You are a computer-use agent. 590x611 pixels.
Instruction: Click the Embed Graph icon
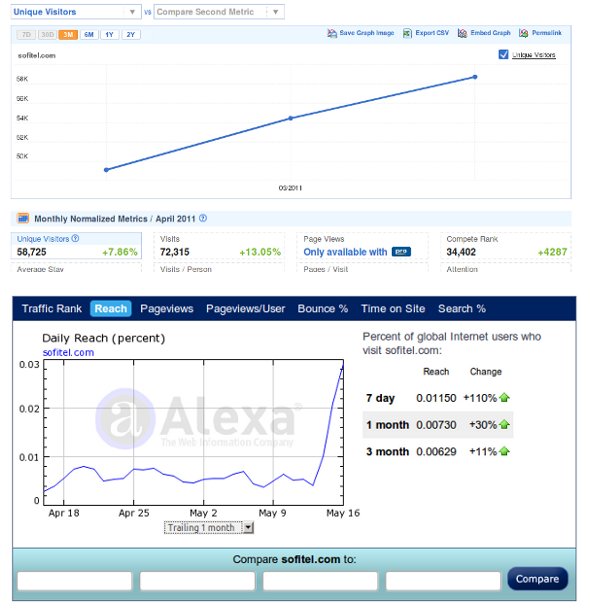click(462, 34)
